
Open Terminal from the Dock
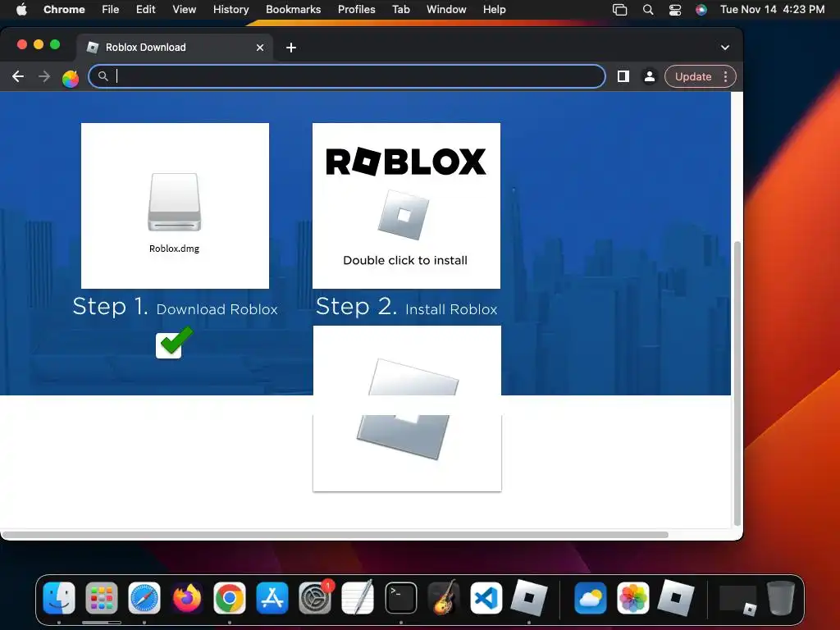400,598
